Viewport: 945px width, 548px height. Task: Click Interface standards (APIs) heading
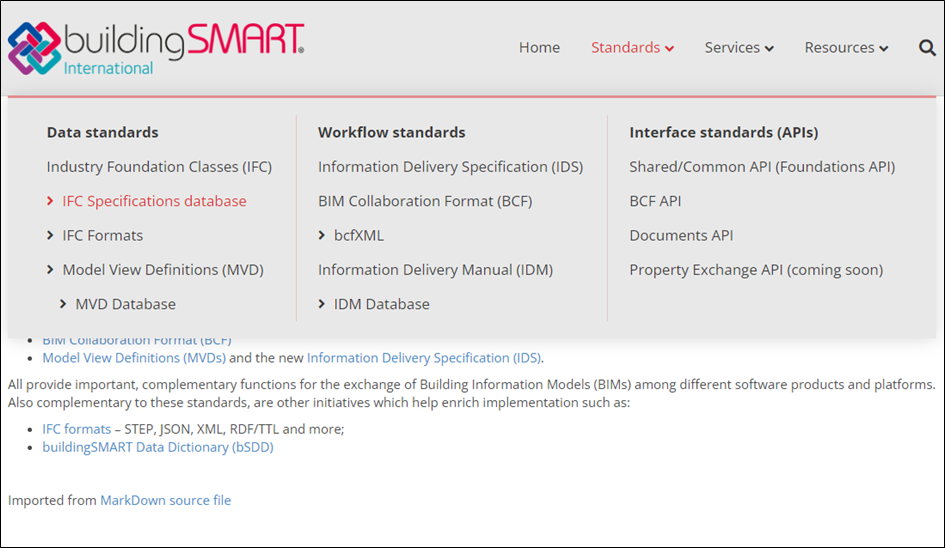click(x=724, y=132)
